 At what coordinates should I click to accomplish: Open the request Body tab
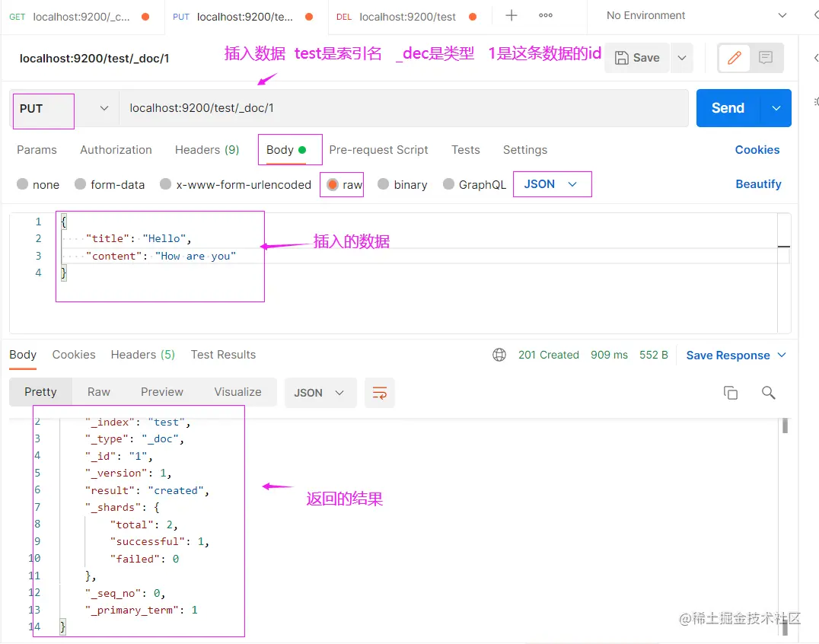pos(285,150)
